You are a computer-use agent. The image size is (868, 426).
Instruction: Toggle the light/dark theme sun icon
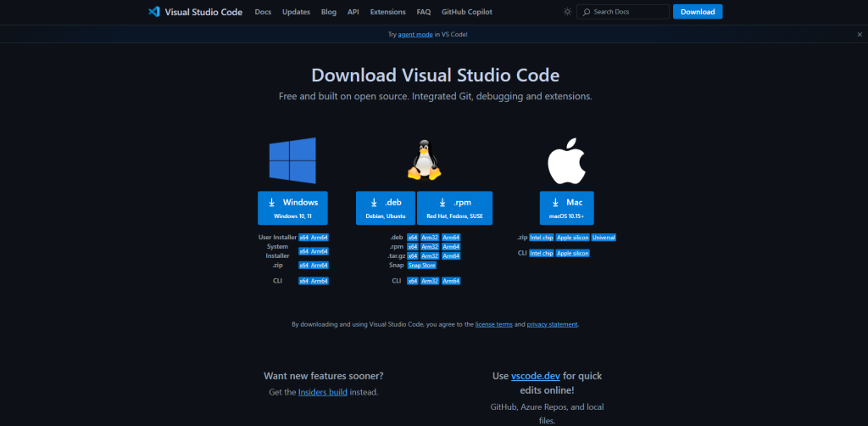tap(567, 12)
